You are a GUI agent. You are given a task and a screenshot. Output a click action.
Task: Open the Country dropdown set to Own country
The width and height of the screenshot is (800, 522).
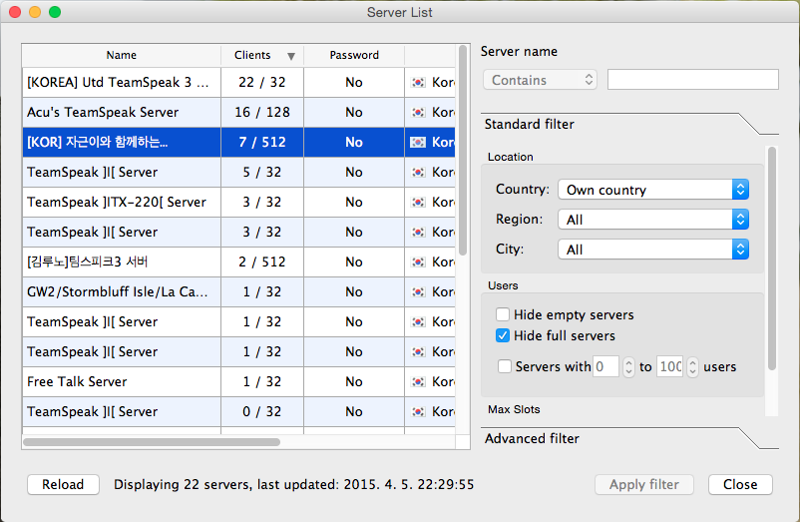point(654,189)
